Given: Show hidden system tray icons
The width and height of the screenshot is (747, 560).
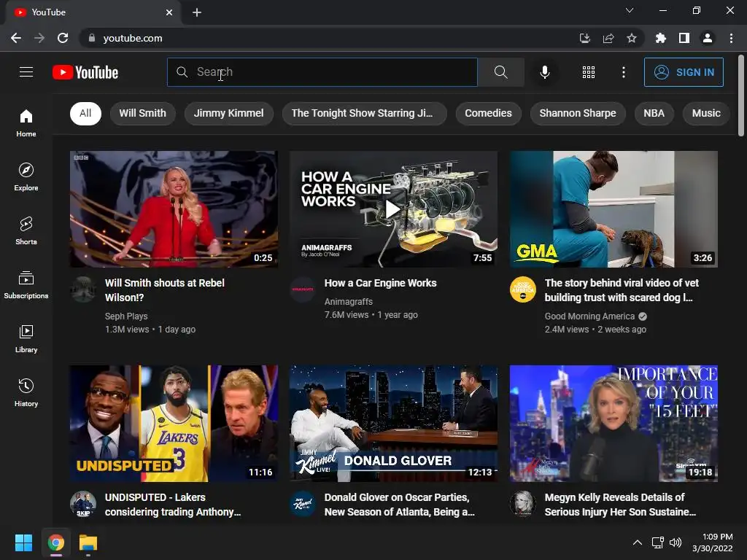Looking at the screenshot, I should point(637,542).
